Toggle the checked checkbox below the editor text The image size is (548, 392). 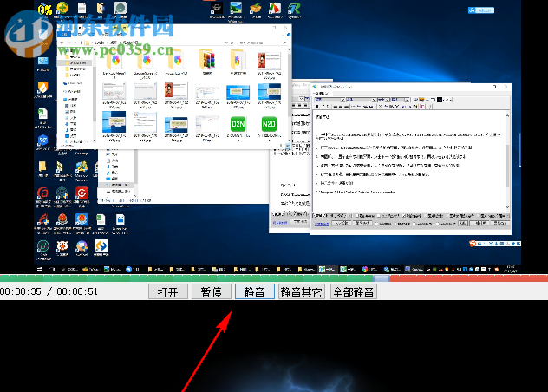click(x=404, y=216)
